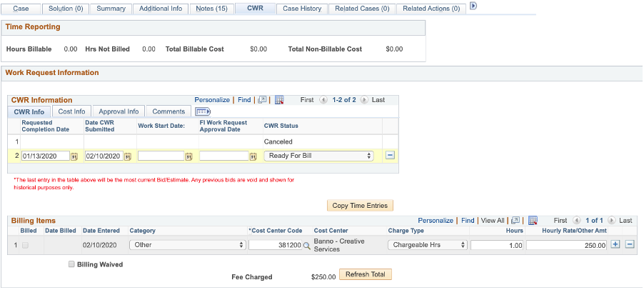Expand the Category dropdown showing Other

click(187, 244)
